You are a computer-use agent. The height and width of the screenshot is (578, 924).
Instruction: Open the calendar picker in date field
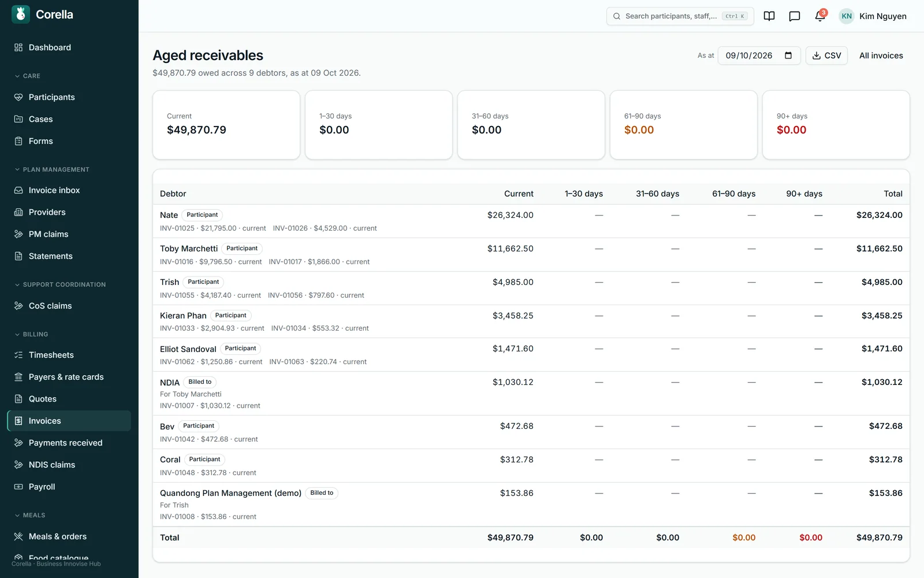pos(788,55)
